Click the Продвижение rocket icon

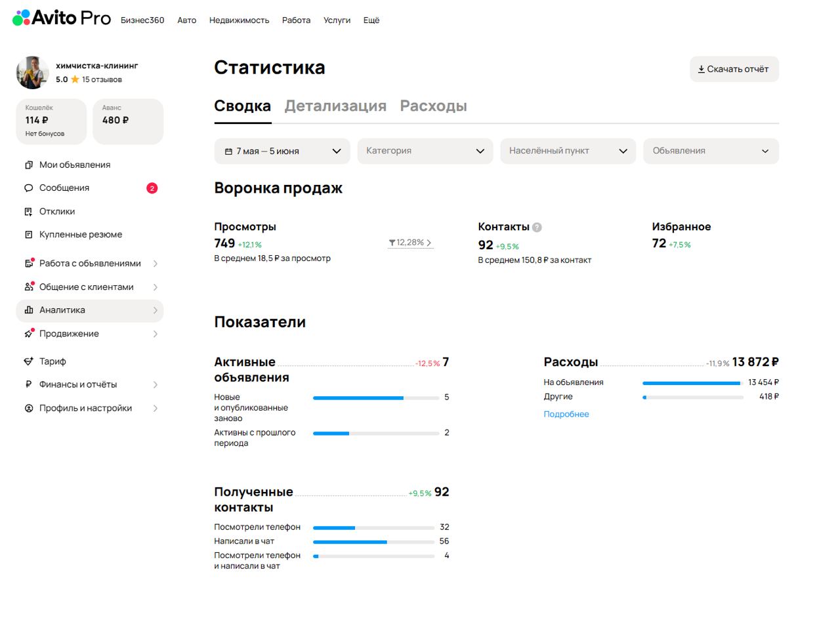[28, 334]
